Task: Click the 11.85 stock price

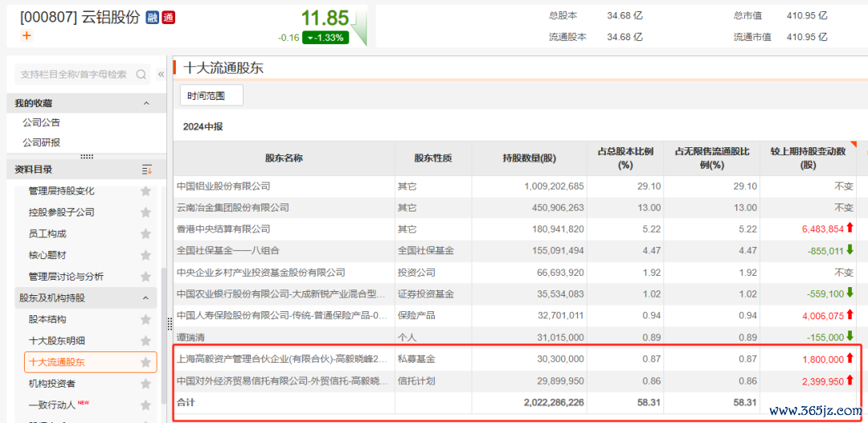Action: (325, 18)
